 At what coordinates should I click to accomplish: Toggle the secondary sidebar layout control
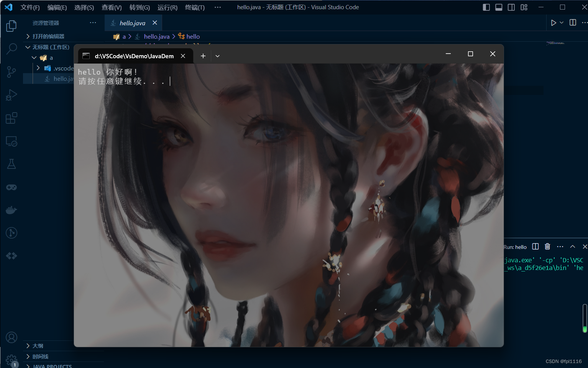pos(511,7)
